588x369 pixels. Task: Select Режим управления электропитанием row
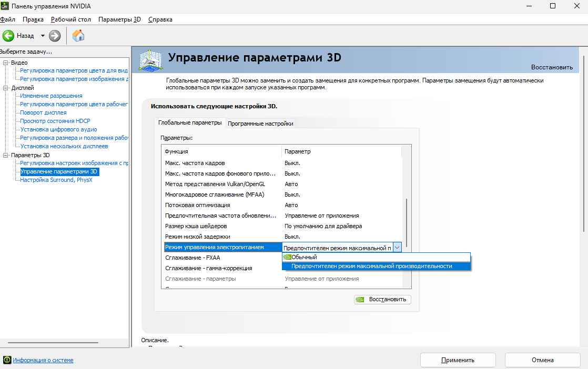click(223, 247)
